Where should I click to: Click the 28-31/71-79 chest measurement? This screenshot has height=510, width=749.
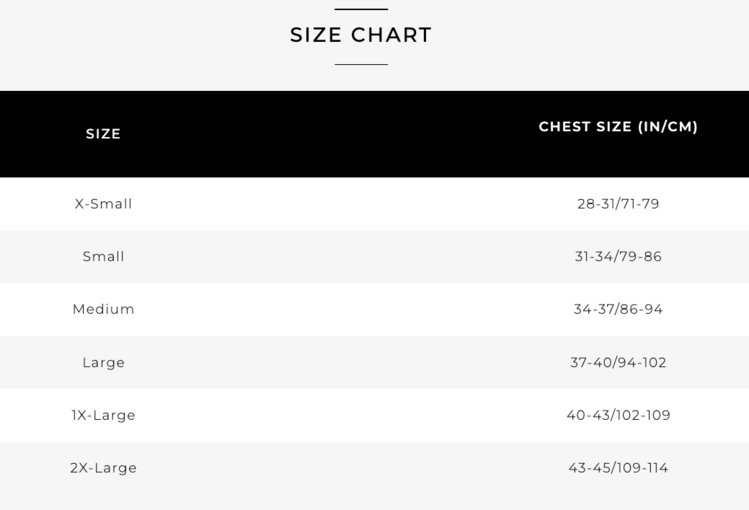[x=618, y=204]
